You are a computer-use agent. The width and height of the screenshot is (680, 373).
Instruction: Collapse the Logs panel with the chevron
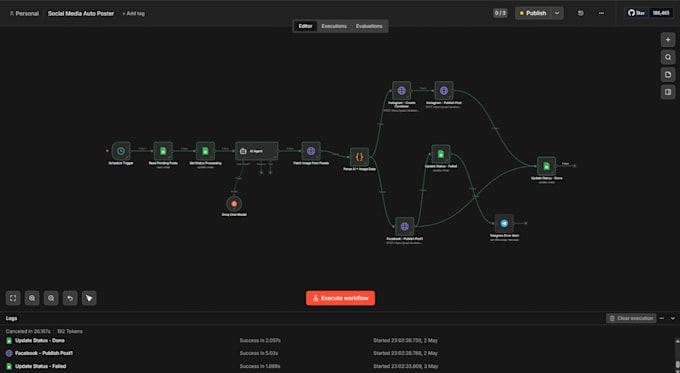673,318
